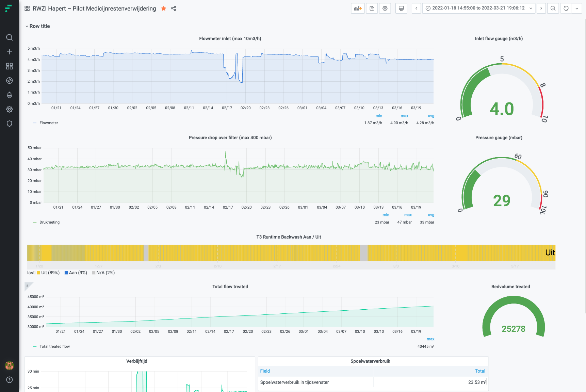
Task: Sort Total treated flow legend by max
Action: 430,339
